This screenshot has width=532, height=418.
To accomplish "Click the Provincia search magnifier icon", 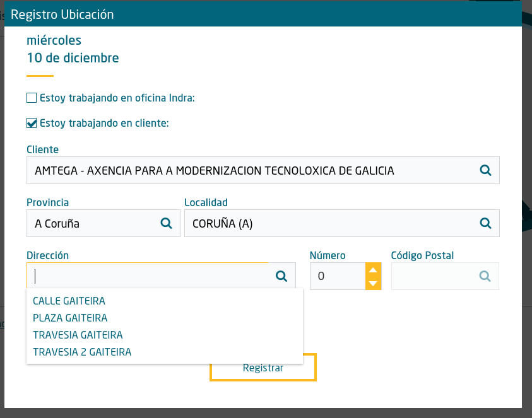I will (166, 223).
